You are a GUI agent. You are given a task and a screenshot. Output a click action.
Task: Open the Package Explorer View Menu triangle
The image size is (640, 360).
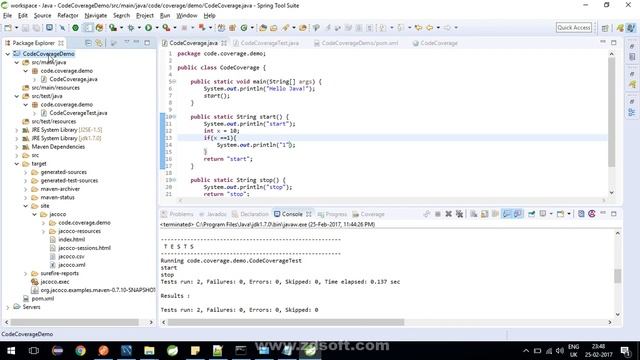(127, 42)
